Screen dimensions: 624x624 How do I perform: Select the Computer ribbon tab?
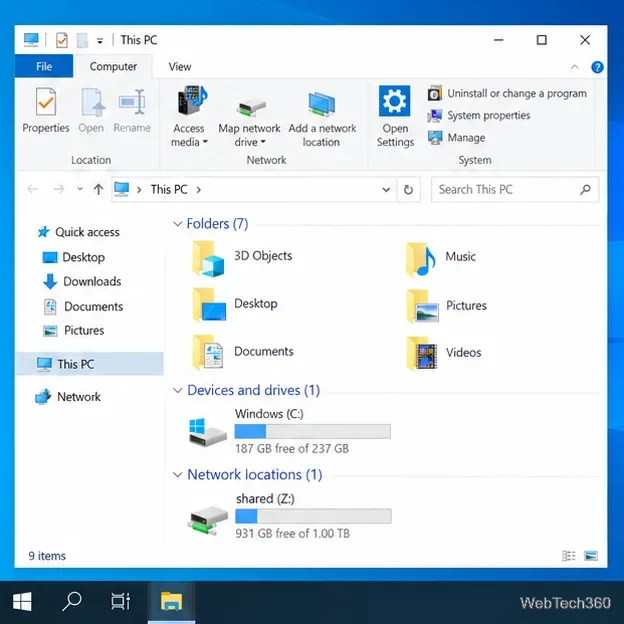pyautogui.click(x=113, y=66)
